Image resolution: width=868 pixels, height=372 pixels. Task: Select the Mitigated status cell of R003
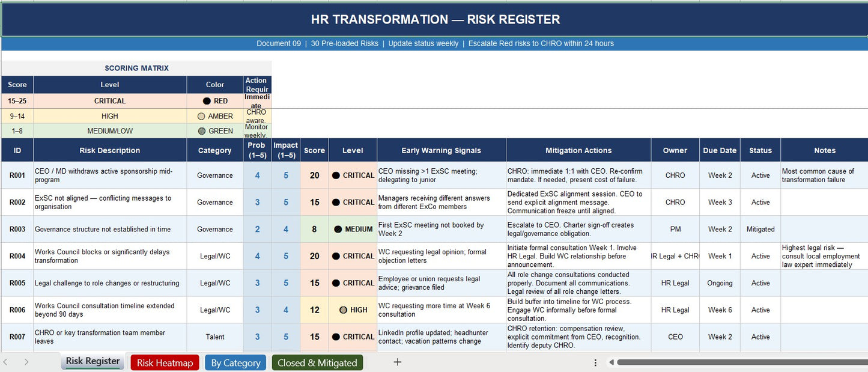[760, 229]
